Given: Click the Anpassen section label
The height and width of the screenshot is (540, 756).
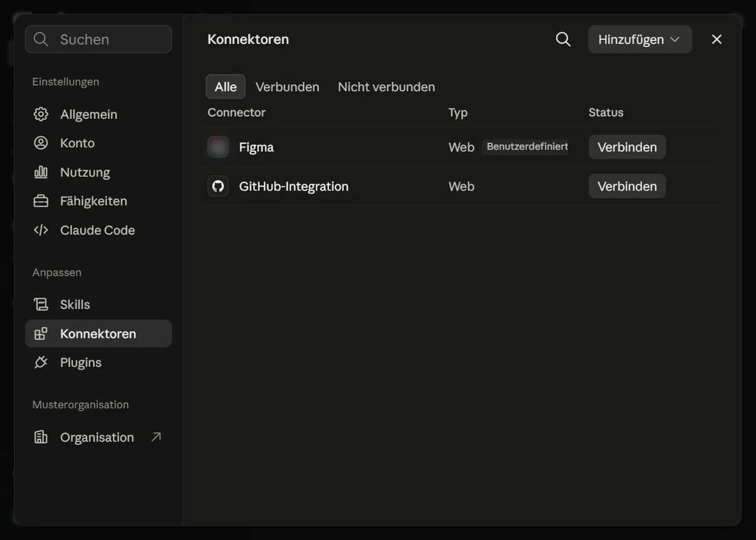Looking at the screenshot, I should pos(56,272).
